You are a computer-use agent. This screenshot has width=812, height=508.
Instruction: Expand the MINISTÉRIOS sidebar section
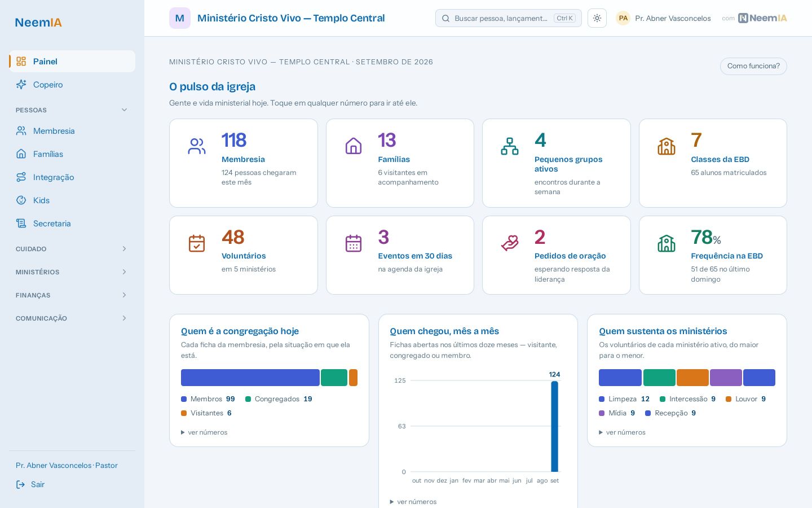[72, 272]
